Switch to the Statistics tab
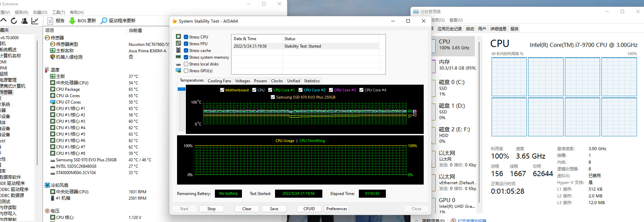This screenshot has width=644, height=222. [312, 81]
